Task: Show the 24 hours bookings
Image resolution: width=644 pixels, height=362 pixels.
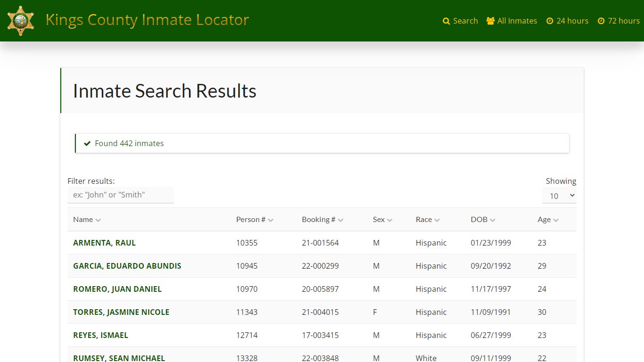Action: 567,21
